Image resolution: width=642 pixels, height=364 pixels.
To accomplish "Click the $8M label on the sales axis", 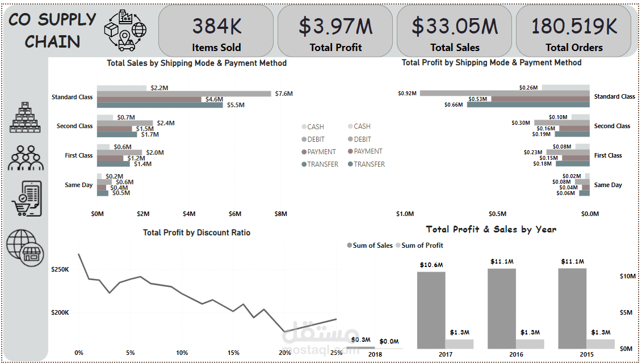I will pyautogui.click(x=281, y=214).
